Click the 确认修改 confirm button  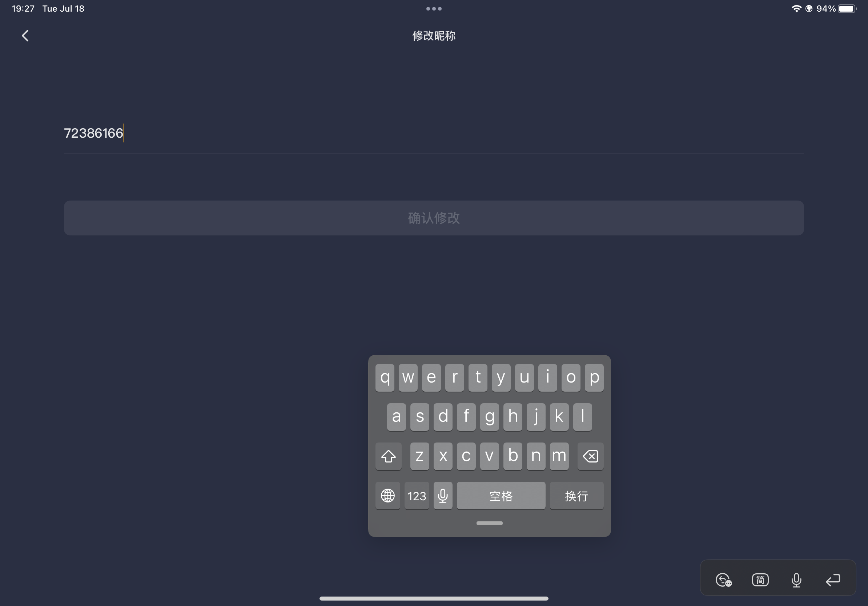point(434,218)
